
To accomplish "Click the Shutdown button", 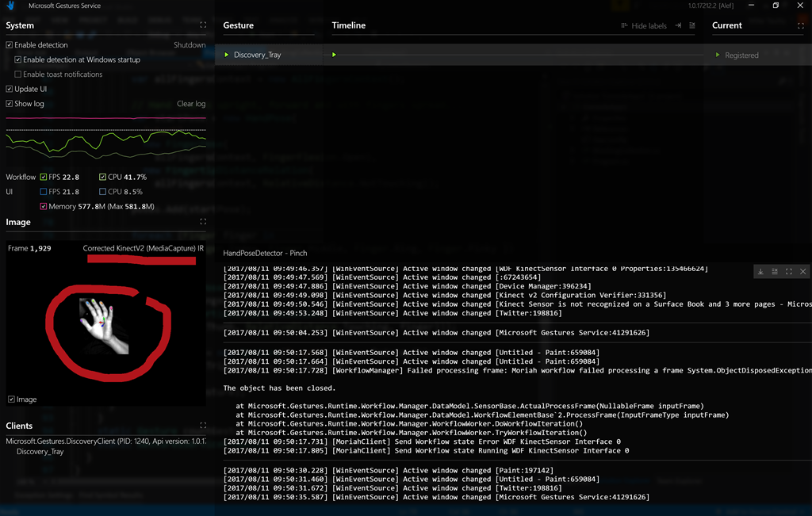I will (190, 45).
